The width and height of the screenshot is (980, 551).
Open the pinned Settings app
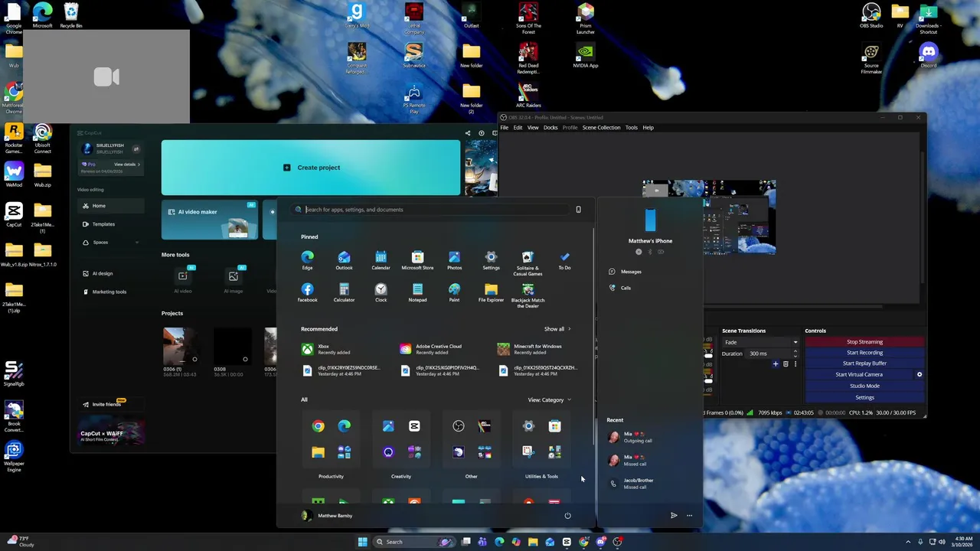pos(491,260)
